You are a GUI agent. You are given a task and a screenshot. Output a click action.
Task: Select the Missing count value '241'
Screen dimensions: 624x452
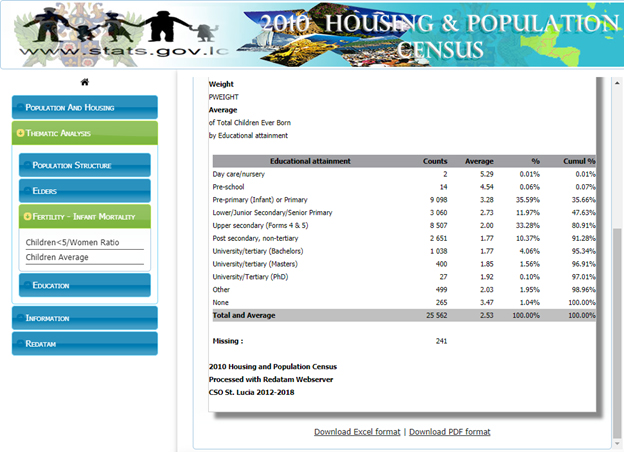pos(441,341)
